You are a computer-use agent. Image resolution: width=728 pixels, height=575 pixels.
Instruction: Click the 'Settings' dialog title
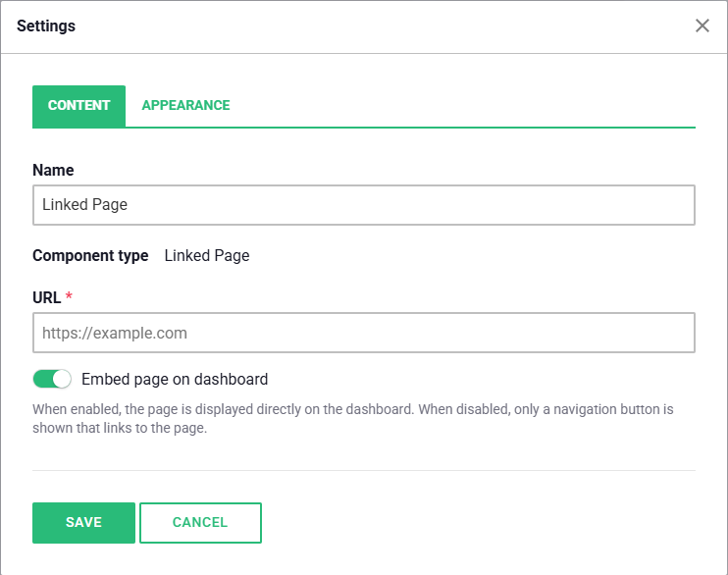(x=45, y=26)
